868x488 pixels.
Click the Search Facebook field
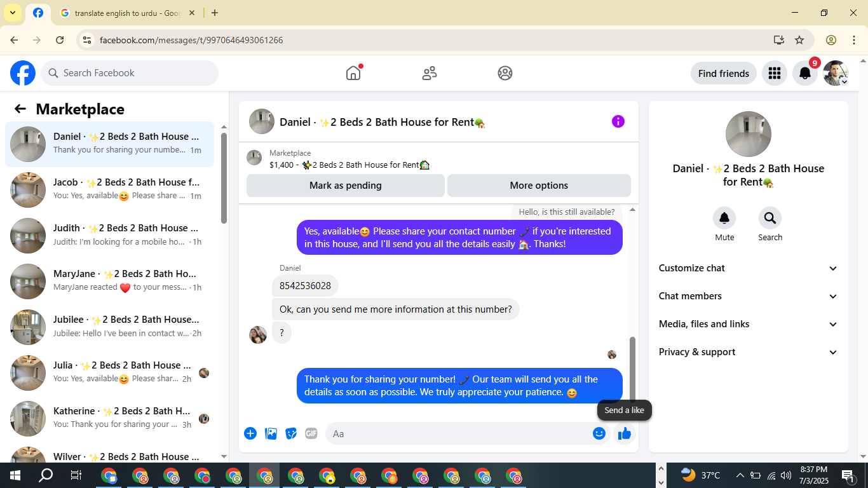click(x=130, y=73)
